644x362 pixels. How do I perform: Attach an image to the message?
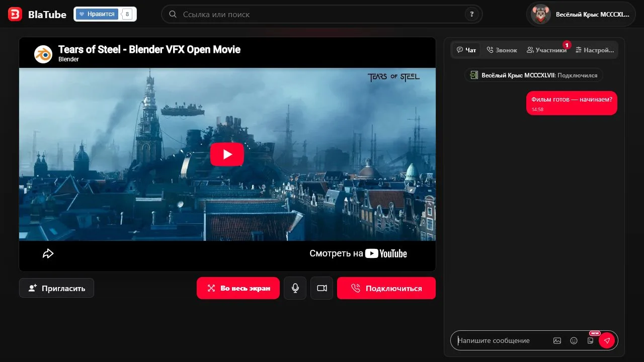click(557, 340)
